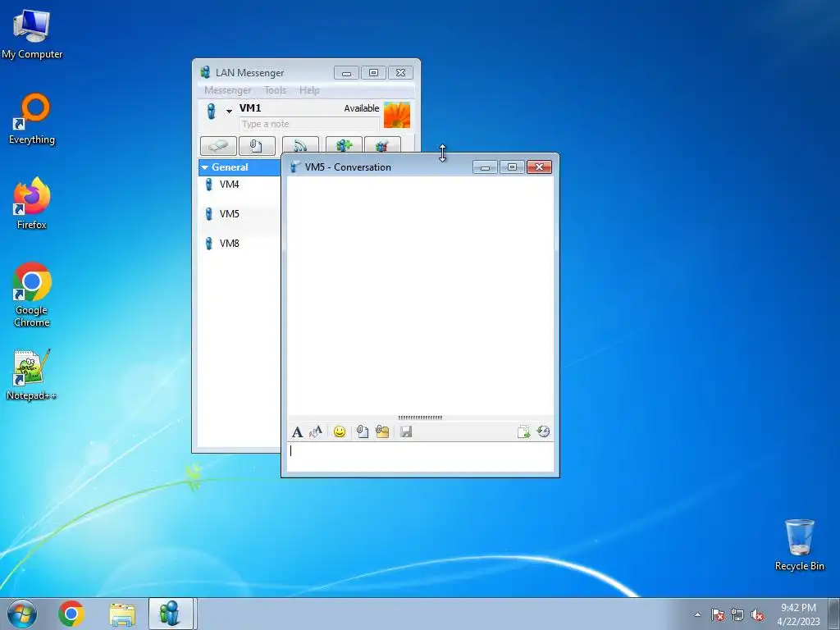
Task: Send a file attachment in VM5 conversation
Action: pos(363,431)
